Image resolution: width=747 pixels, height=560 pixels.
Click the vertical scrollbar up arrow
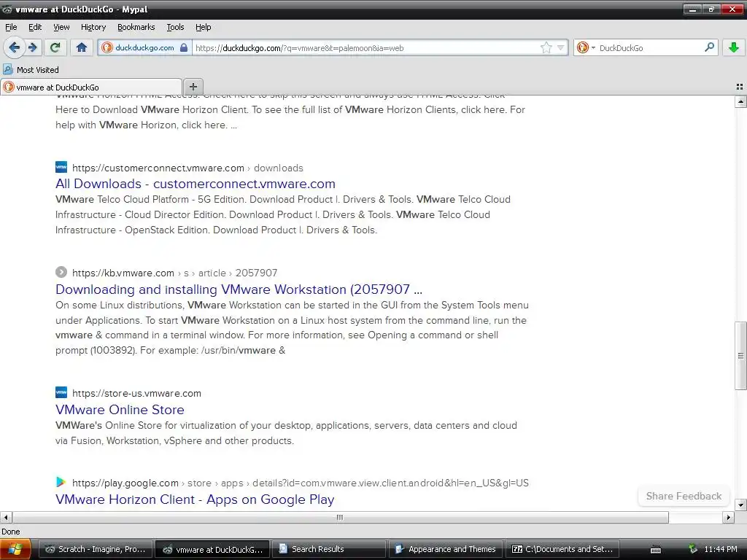tap(740, 101)
